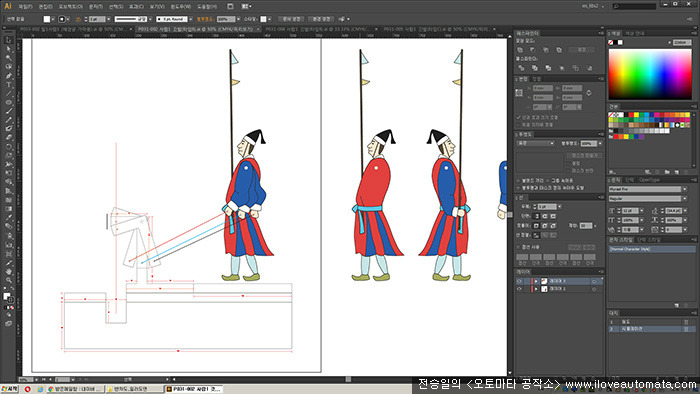Viewport: 700px width, 394px height.
Task: Select the Type tool
Action: (8, 85)
